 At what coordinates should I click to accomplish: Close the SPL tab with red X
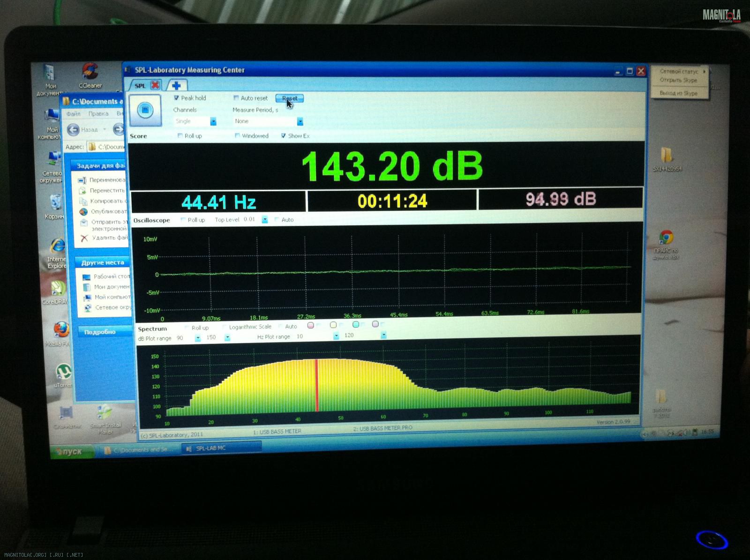[155, 85]
